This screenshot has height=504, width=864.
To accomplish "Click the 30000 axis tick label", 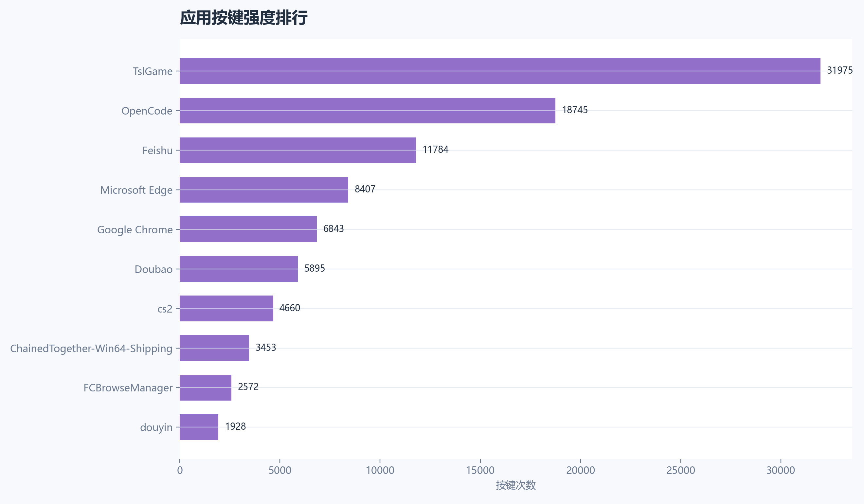I will pos(780,470).
